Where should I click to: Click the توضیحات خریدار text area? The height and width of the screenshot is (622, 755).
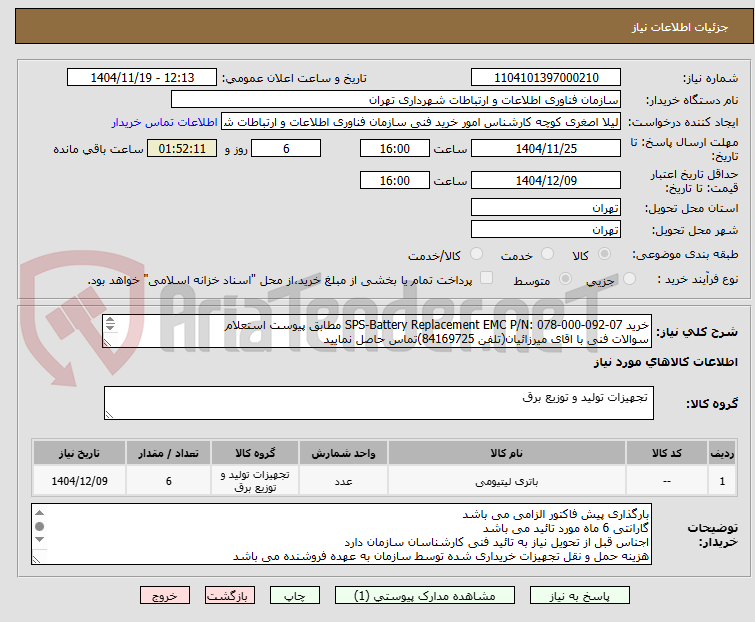coord(341,534)
